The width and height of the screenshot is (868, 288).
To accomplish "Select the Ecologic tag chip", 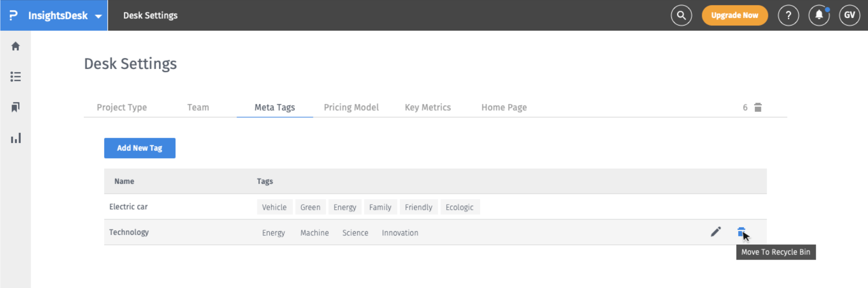I will (x=459, y=207).
